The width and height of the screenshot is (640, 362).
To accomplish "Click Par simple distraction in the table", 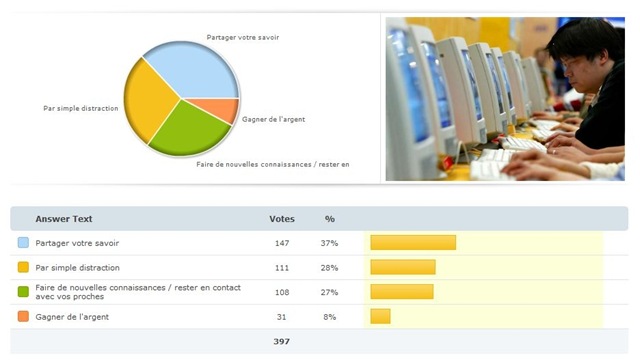I will (78, 268).
